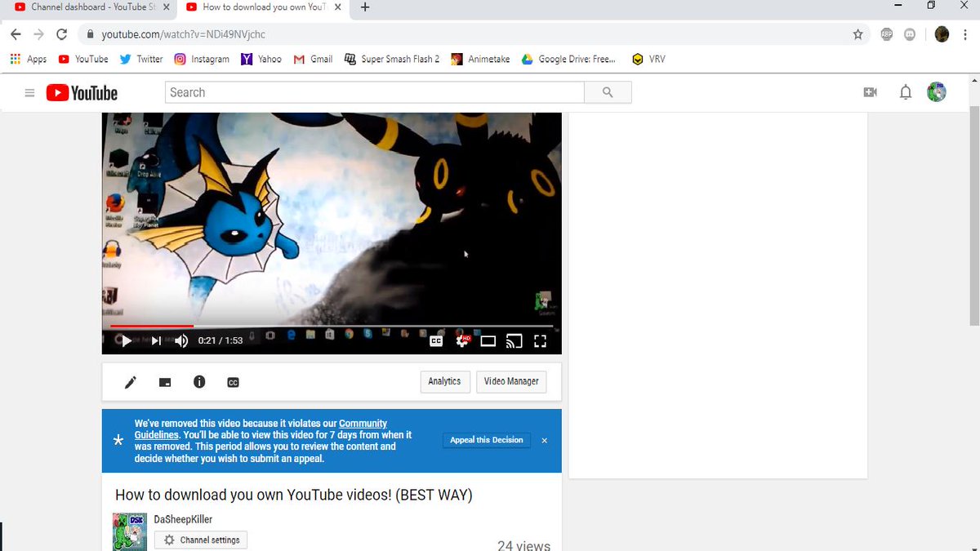Open notifications bell
This screenshot has width=980, height=551.
[x=905, y=92]
